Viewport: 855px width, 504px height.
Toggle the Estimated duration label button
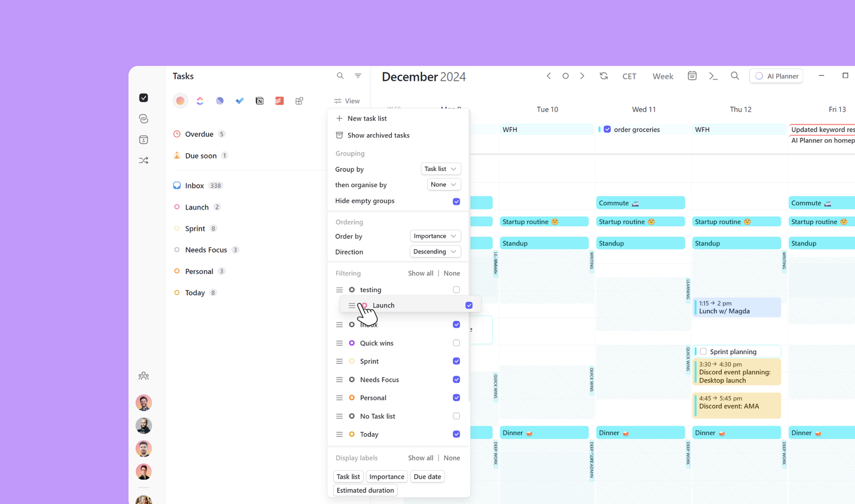tap(365, 490)
